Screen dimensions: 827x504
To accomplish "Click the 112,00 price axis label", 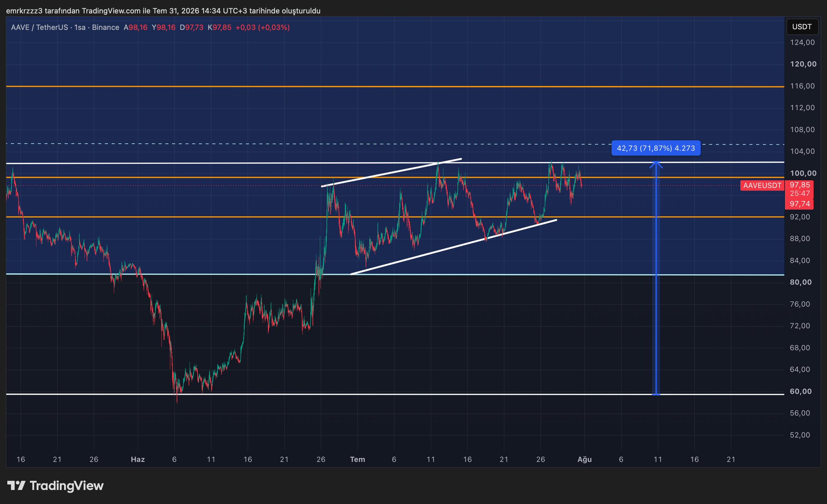I will (x=802, y=108).
